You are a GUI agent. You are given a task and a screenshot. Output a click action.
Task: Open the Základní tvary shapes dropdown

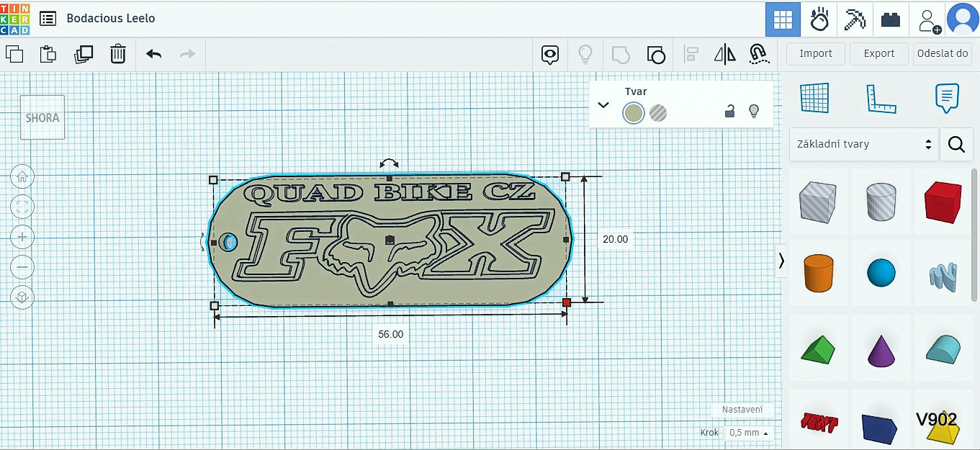864,144
